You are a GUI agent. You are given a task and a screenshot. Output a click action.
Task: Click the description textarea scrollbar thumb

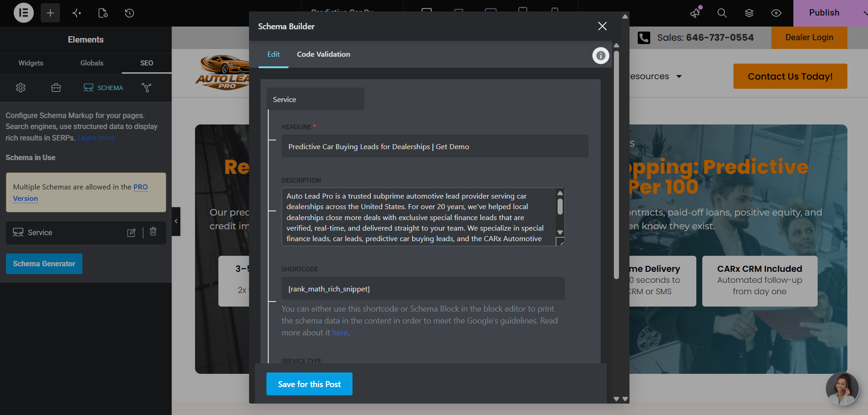(x=560, y=207)
